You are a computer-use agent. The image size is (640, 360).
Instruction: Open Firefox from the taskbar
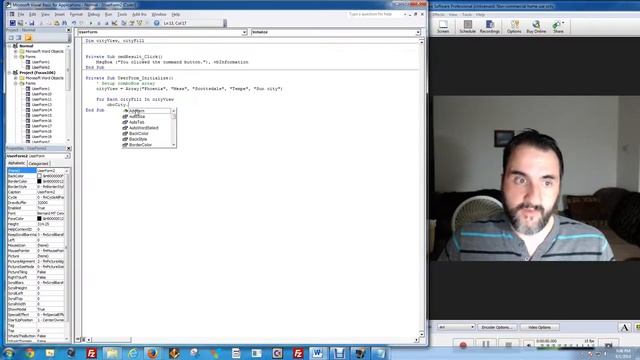pos(153,353)
